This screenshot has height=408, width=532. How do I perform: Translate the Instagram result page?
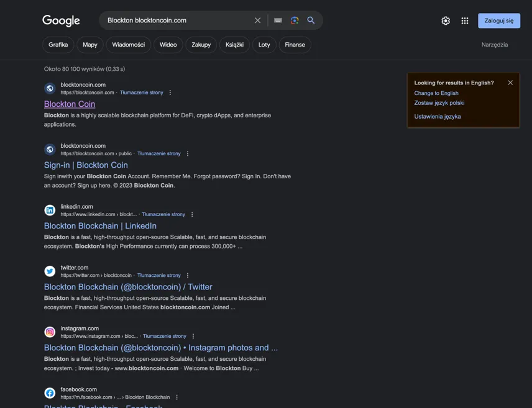[x=164, y=336]
